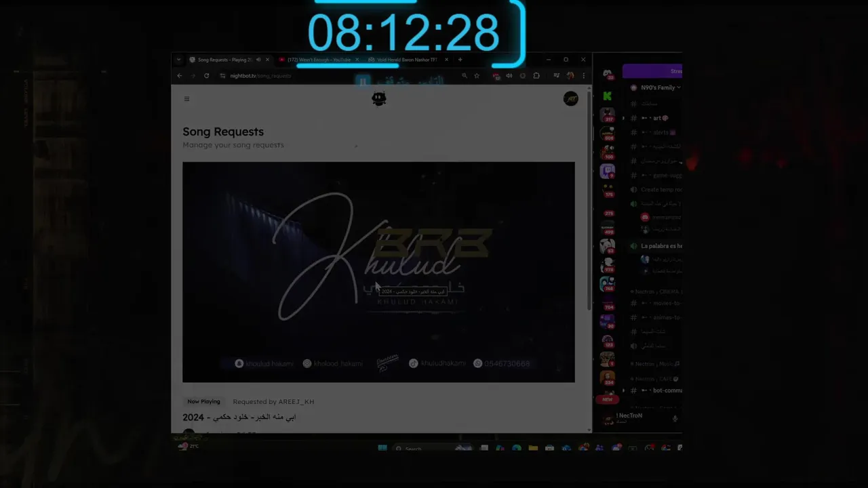Image resolution: width=868 pixels, height=488 pixels.
Task: Open Discord direct messages home icon
Action: click(x=607, y=73)
